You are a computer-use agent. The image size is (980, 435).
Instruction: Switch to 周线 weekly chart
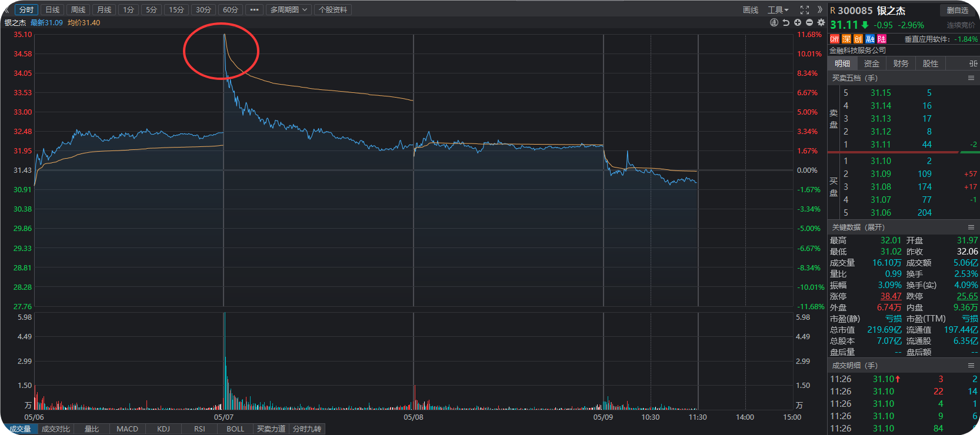tap(78, 9)
